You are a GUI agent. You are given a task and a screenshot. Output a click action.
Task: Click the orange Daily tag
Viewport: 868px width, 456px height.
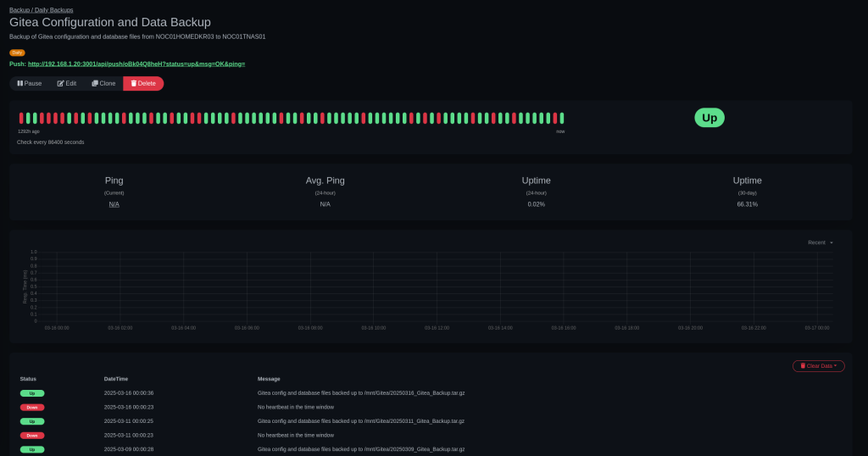click(17, 53)
